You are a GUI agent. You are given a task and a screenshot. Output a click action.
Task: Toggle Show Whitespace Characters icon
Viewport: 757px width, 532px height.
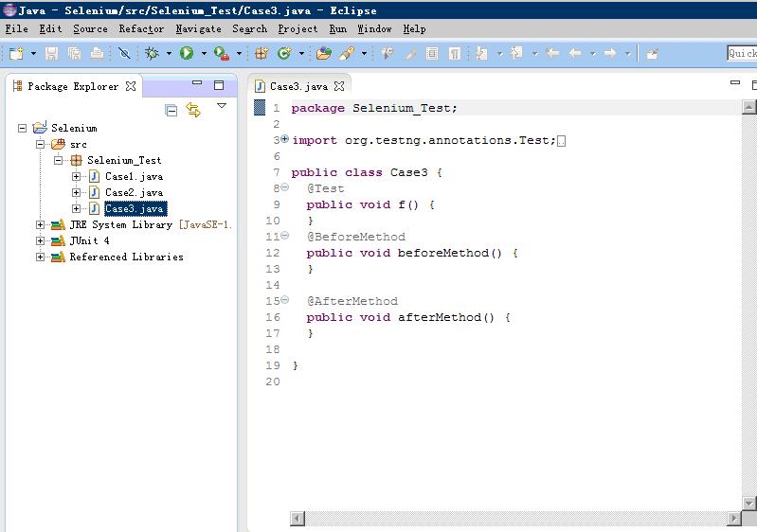(455, 54)
